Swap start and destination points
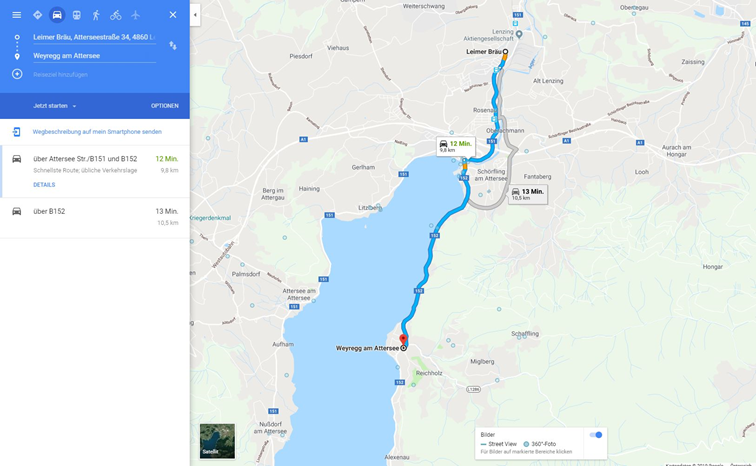 173,46
